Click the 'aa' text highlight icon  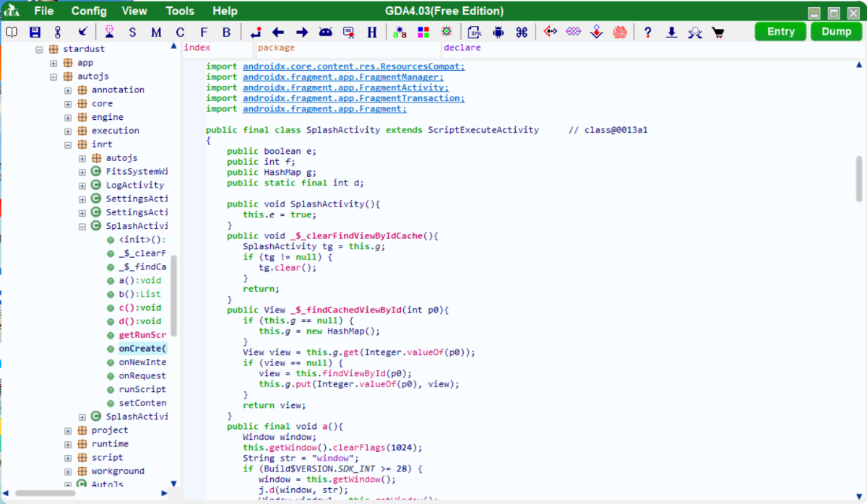pos(400,32)
